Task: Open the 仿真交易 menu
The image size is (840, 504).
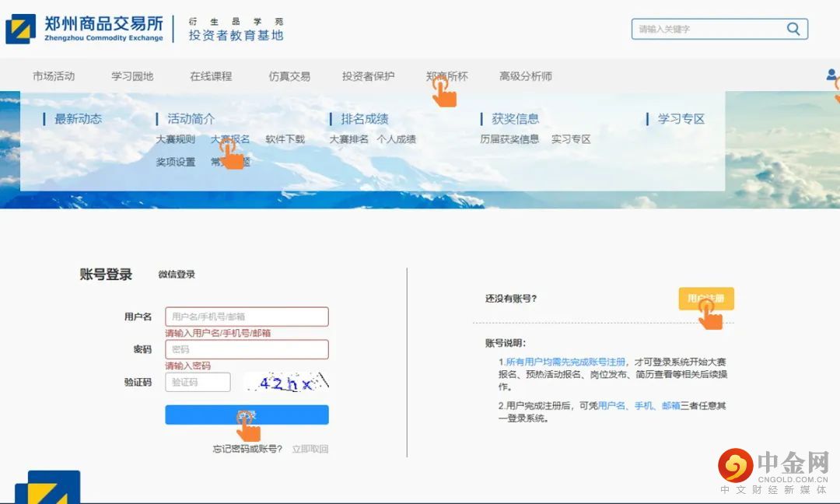Action: pyautogui.click(x=289, y=76)
